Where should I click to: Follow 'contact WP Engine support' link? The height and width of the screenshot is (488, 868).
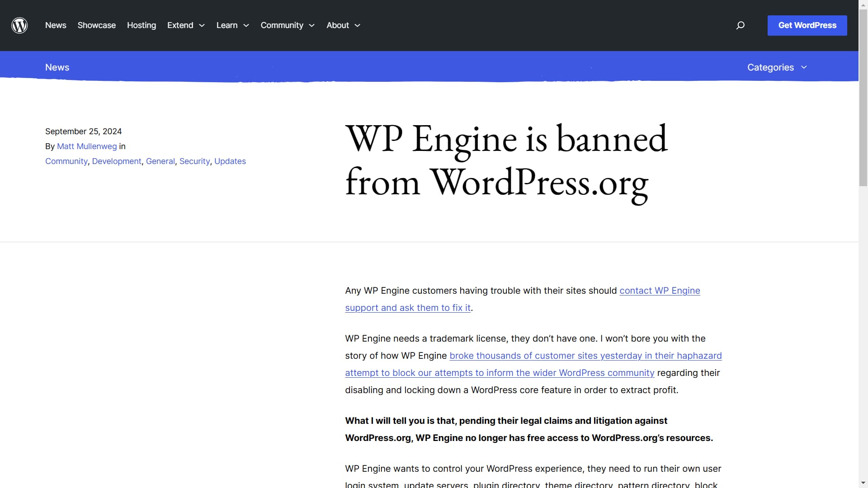pos(660,291)
